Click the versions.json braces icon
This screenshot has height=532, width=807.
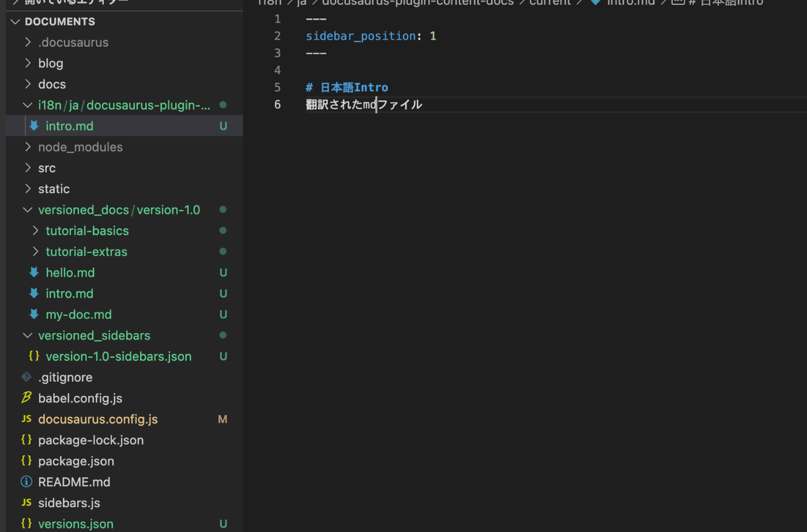tap(27, 523)
